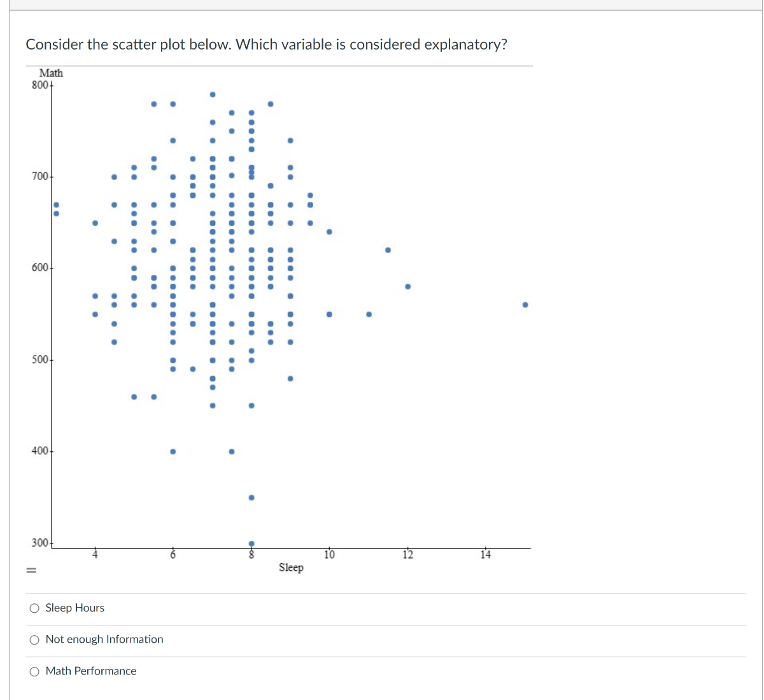
Task: Click the Sleep Hours answer label
Action: point(74,608)
